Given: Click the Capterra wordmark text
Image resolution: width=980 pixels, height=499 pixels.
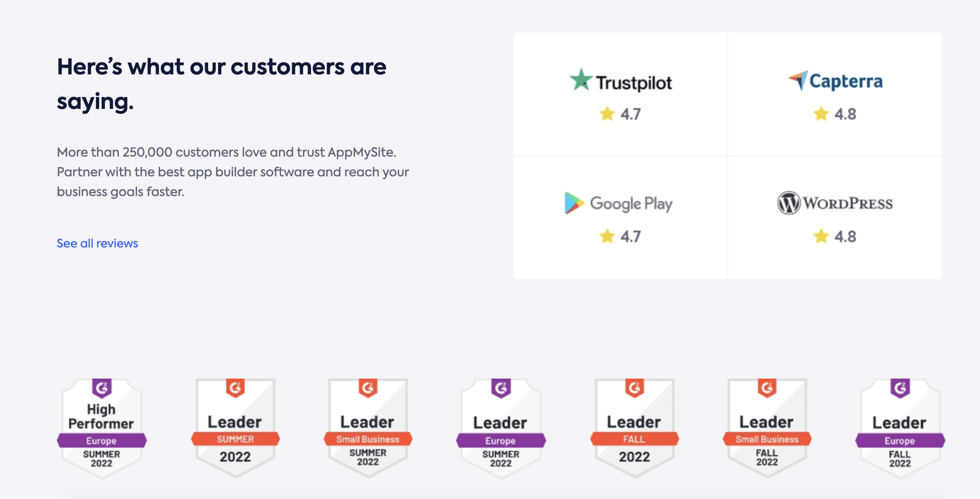Looking at the screenshot, I should [x=846, y=81].
